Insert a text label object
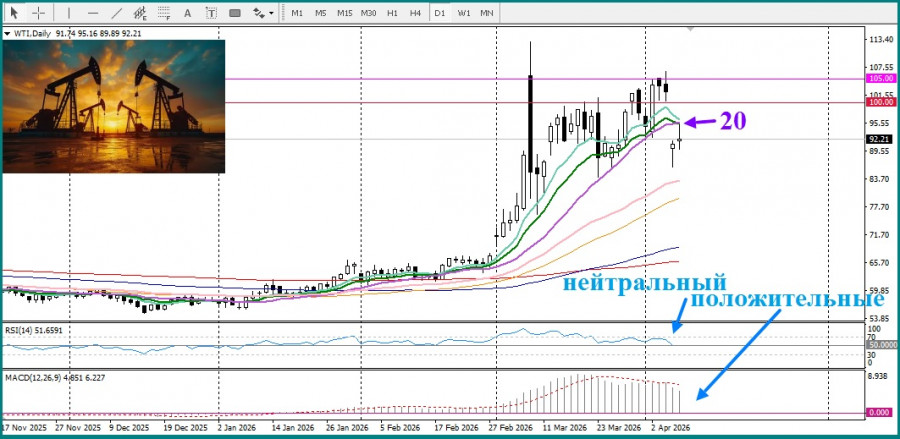Image resolution: width=900 pixels, height=439 pixels. pos(211,13)
